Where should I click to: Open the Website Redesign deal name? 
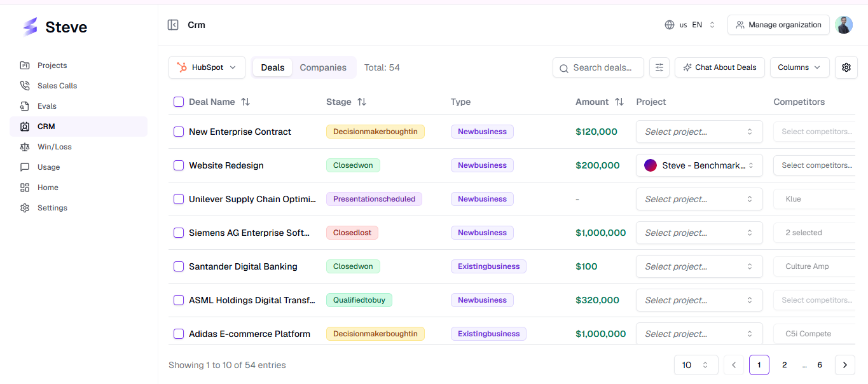coord(226,165)
